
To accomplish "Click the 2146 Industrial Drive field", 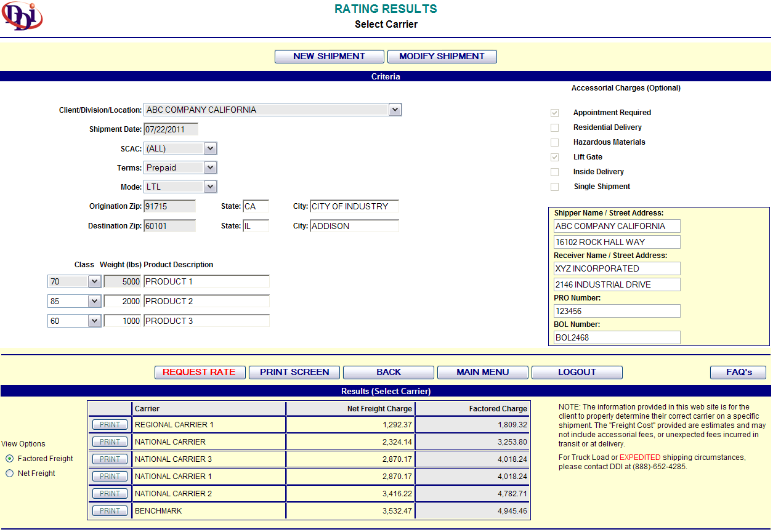I will [617, 284].
